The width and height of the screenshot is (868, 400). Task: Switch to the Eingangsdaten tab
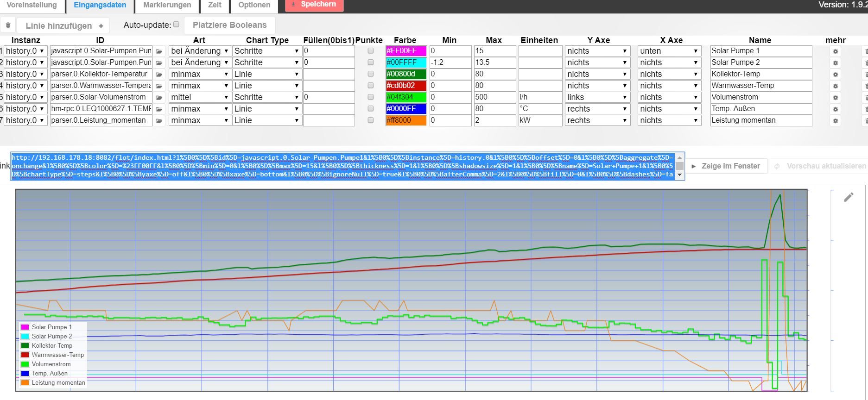[100, 5]
